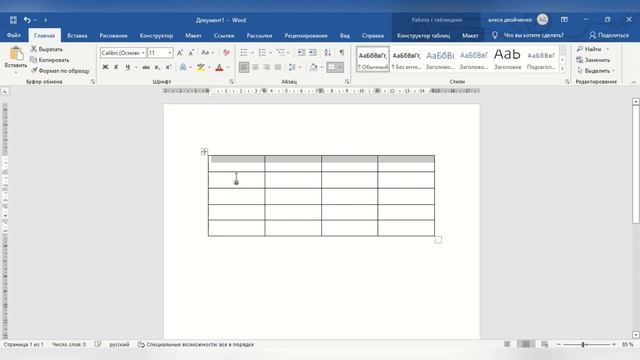Image resolution: width=640 pixels, height=360 pixels.
Task: Open the Select (Выделить) dropdown
Action: [596, 71]
